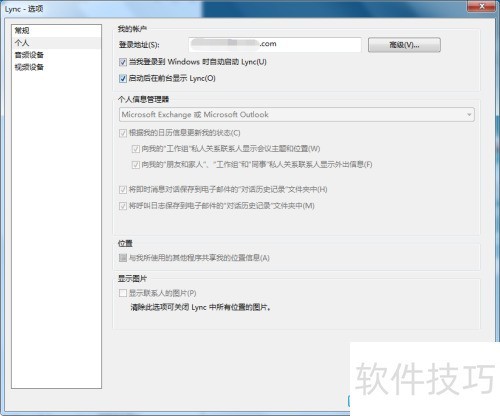Toggle save instant message conversations to email checkbox
This screenshot has height=416, width=500.
(123, 190)
